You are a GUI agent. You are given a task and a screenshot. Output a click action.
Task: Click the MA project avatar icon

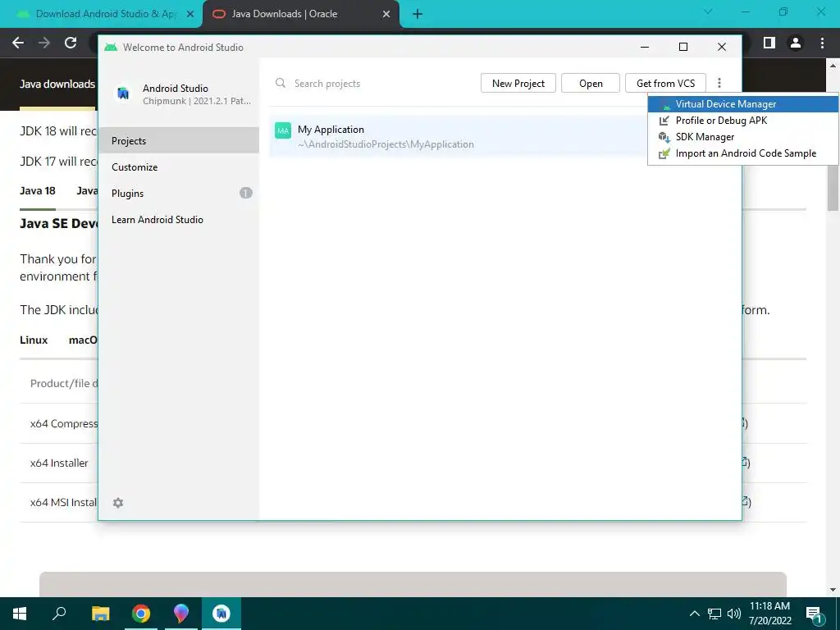[283, 130]
